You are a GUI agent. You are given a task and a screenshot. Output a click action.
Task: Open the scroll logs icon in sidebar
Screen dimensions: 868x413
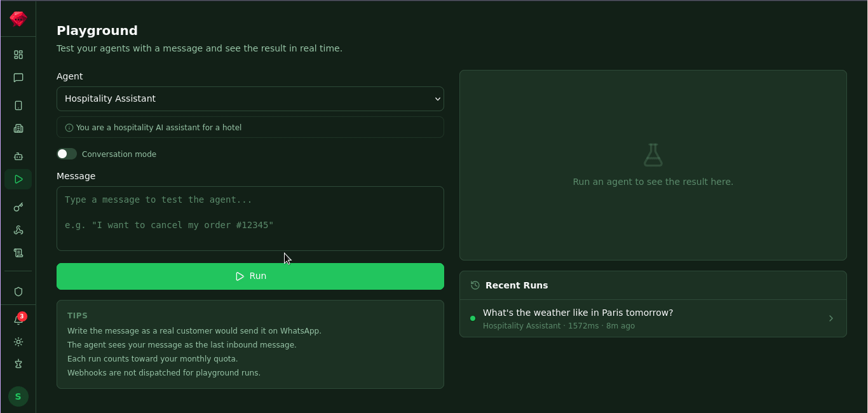pos(18,253)
